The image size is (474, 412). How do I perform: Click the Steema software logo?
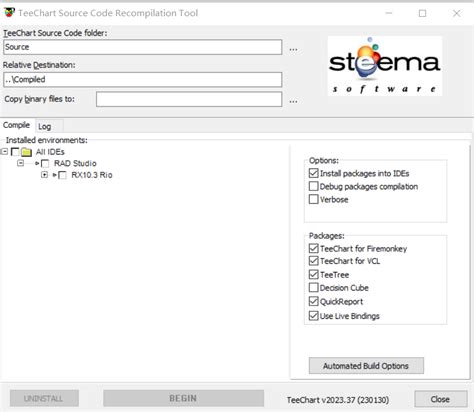coord(385,66)
